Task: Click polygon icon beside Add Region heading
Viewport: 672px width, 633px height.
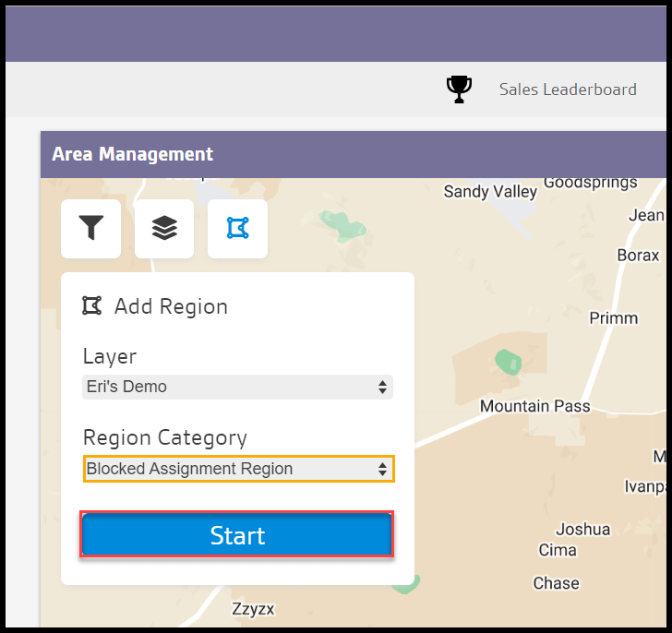Action: [91, 305]
